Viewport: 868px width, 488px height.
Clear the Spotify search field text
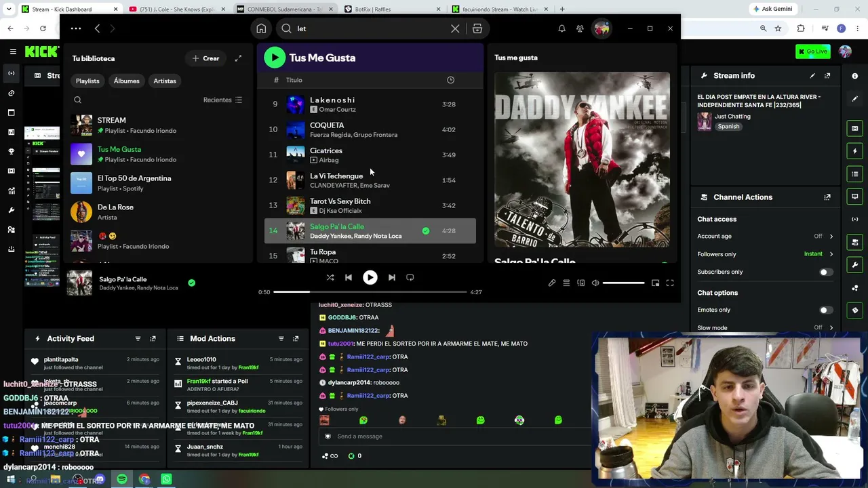[455, 28]
